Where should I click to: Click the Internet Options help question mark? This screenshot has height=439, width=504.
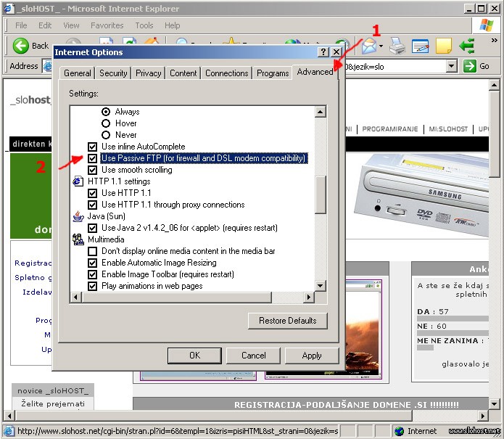tap(323, 52)
